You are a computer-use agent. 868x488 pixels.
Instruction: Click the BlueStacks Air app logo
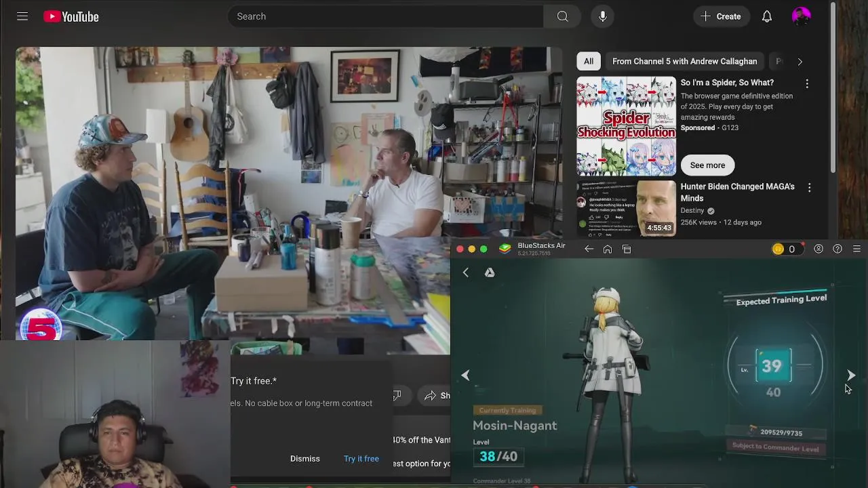point(505,249)
